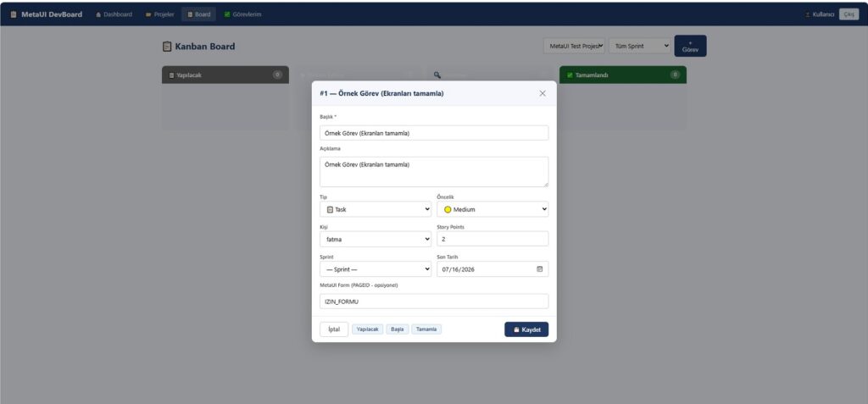The image size is (868, 404).
Task: Open the Projeler nav item
Action: pos(160,14)
